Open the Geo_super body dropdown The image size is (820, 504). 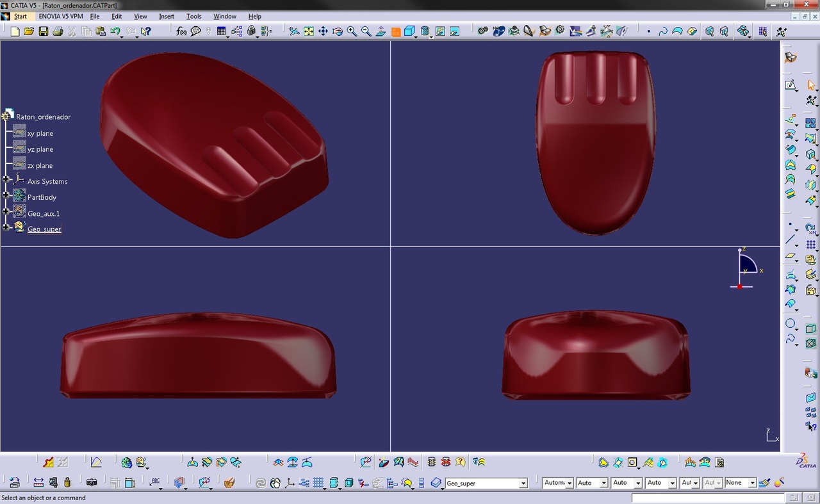click(x=523, y=484)
